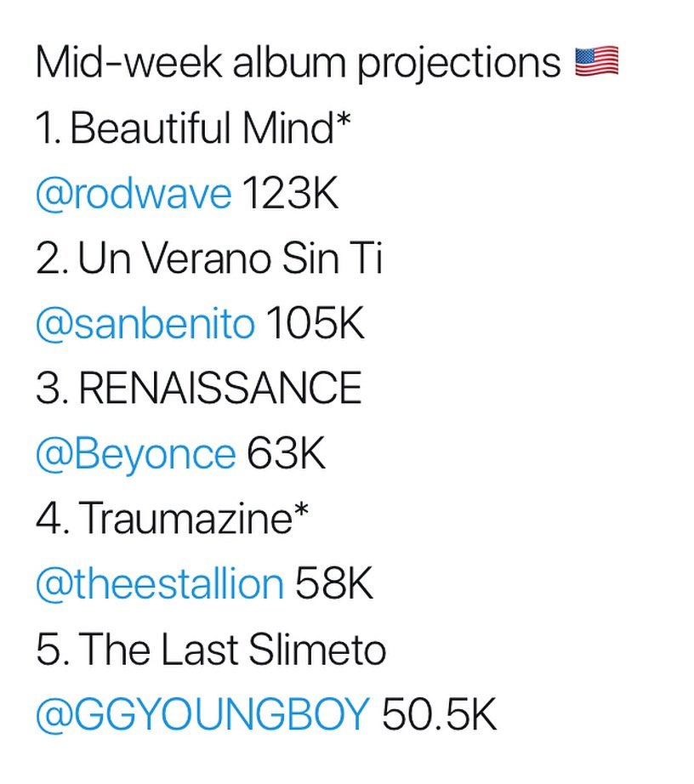Open the @rodwave profile mention

[133, 194]
